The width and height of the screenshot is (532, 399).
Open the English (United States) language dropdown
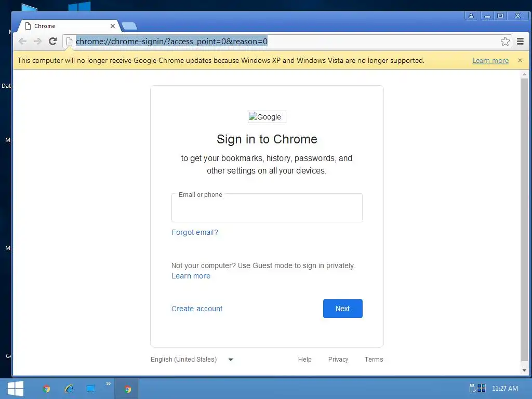192,360
